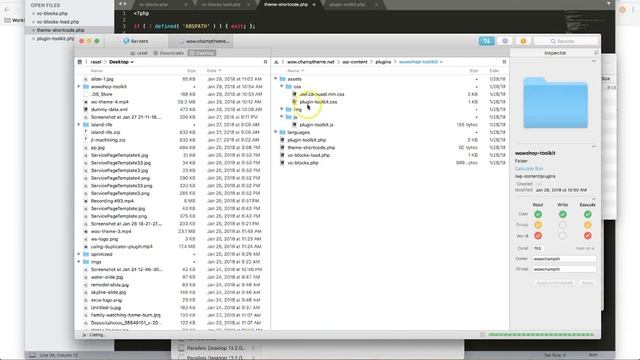Toggle World Execute permission
The height and width of the screenshot is (360, 640).
[x=587, y=236]
